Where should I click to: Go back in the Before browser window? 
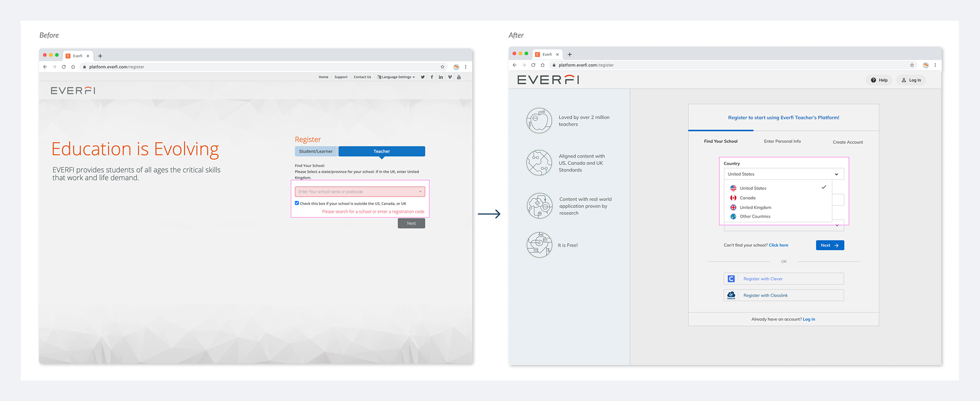[x=45, y=67]
